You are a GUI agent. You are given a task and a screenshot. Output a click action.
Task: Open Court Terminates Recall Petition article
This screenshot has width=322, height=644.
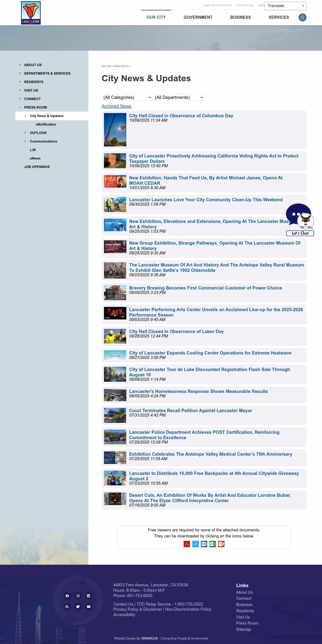point(190,411)
